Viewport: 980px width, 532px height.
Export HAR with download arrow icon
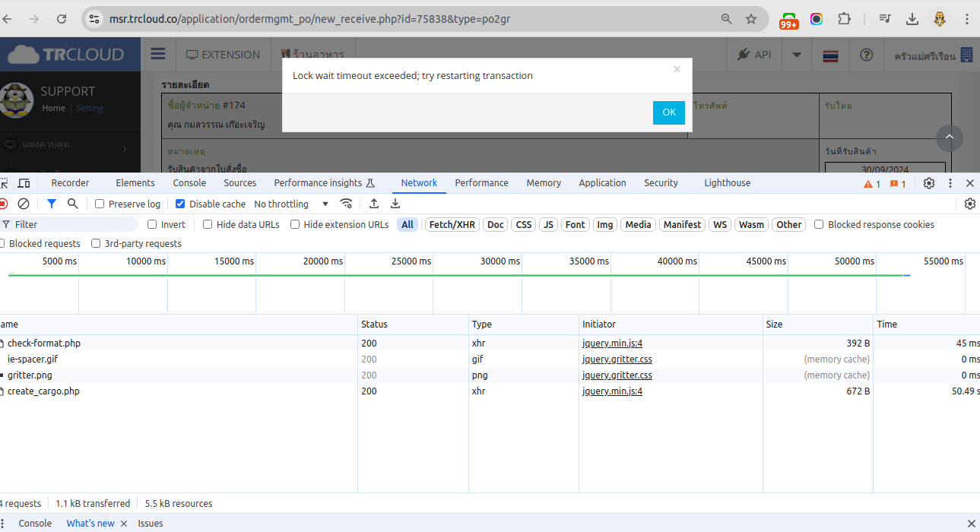point(395,204)
